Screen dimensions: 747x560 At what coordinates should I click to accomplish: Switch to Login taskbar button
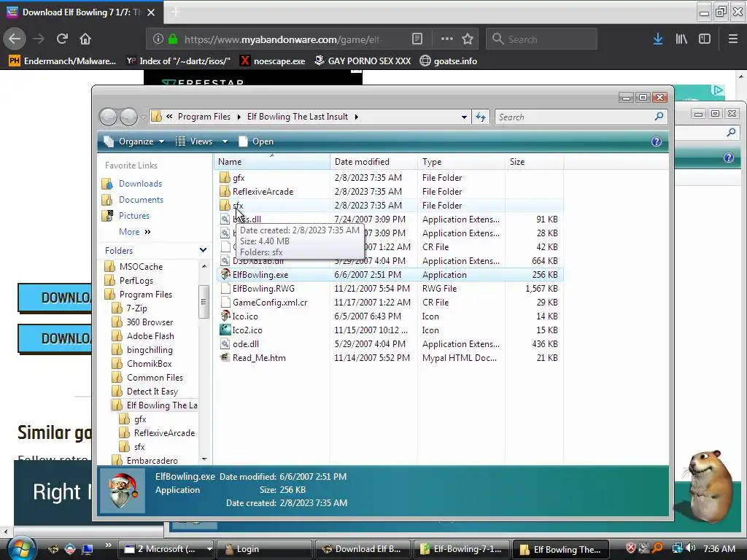264,549
